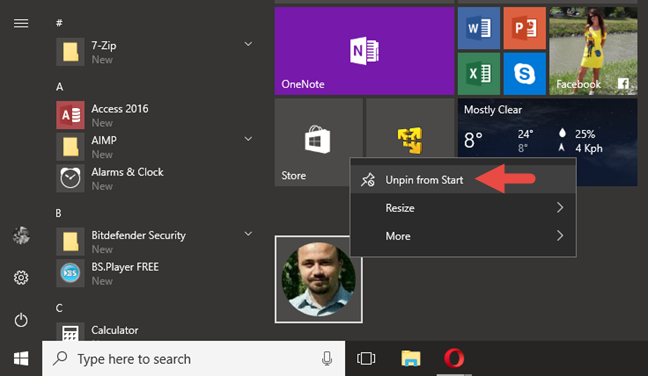Image resolution: width=648 pixels, height=376 pixels.
Task: Open the Bitdefender Security folder
Action: click(156, 242)
